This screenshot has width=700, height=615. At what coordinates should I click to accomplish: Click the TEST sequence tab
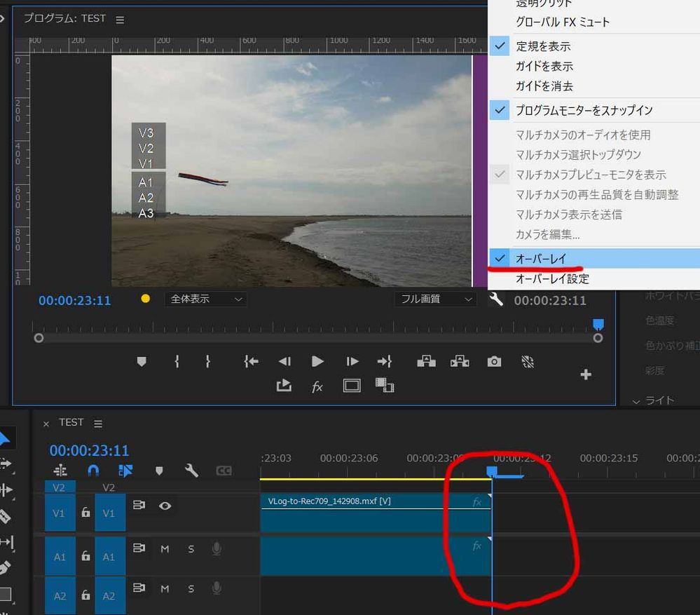(71, 422)
